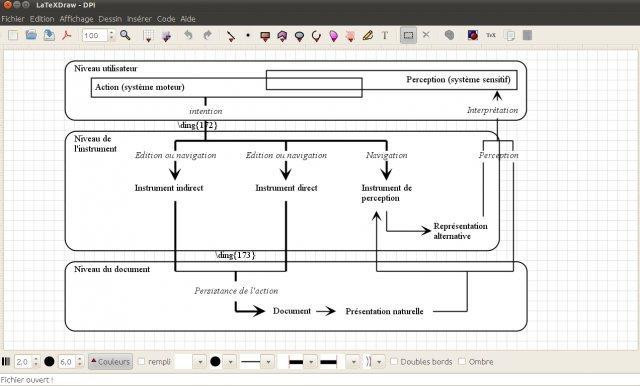Open the line style dropdown
Screen dimensions: 640x386
(x=268, y=362)
